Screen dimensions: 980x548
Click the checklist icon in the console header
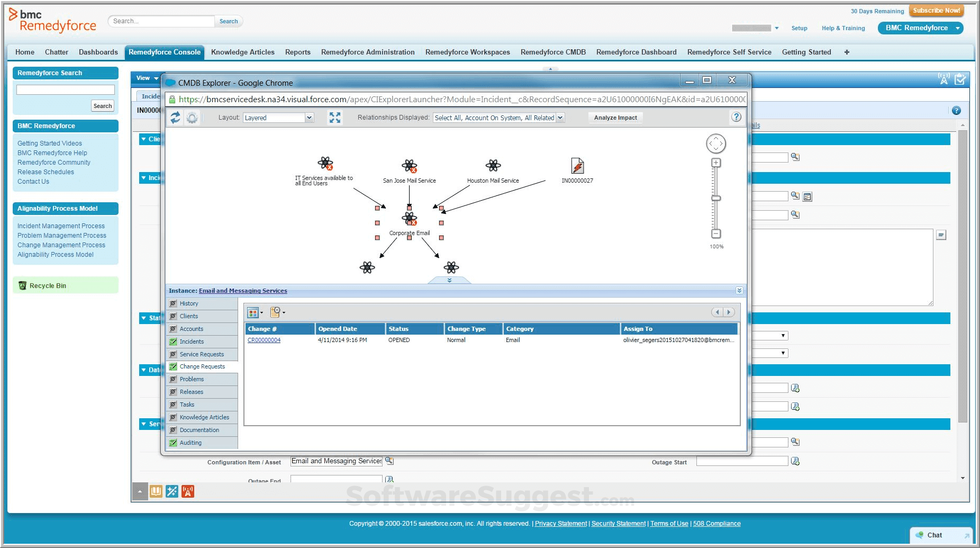point(960,79)
